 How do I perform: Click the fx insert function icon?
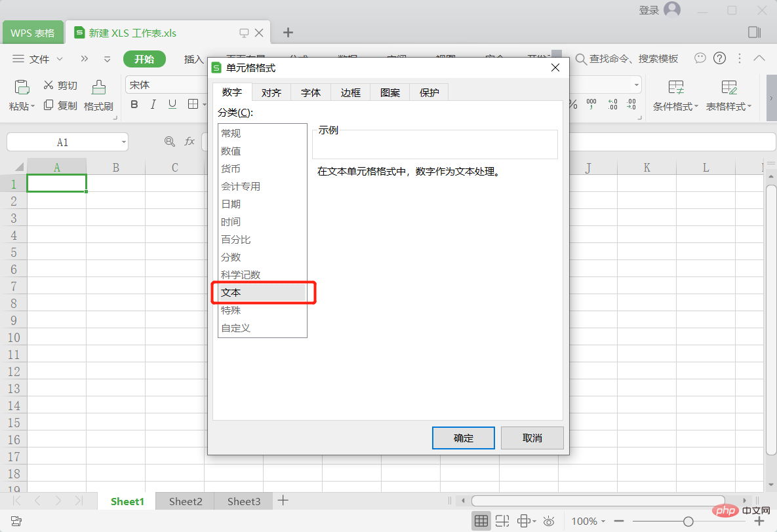pyautogui.click(x=189, y=142)
